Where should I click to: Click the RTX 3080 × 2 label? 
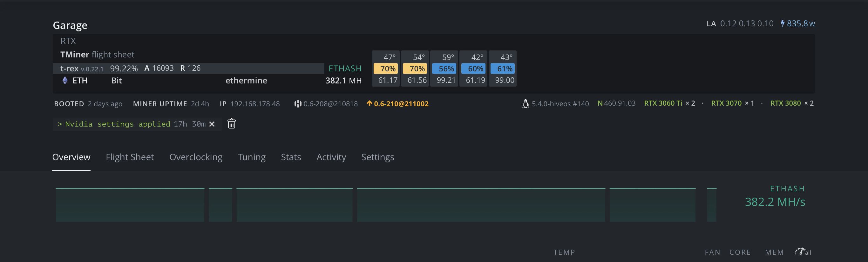click(792, 103)
